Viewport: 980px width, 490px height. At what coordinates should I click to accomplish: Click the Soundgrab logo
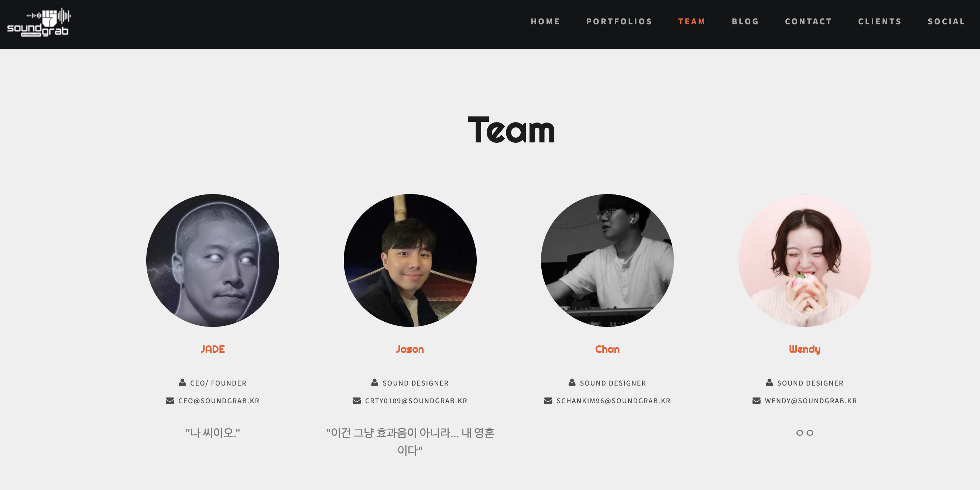tap(39, 22)
